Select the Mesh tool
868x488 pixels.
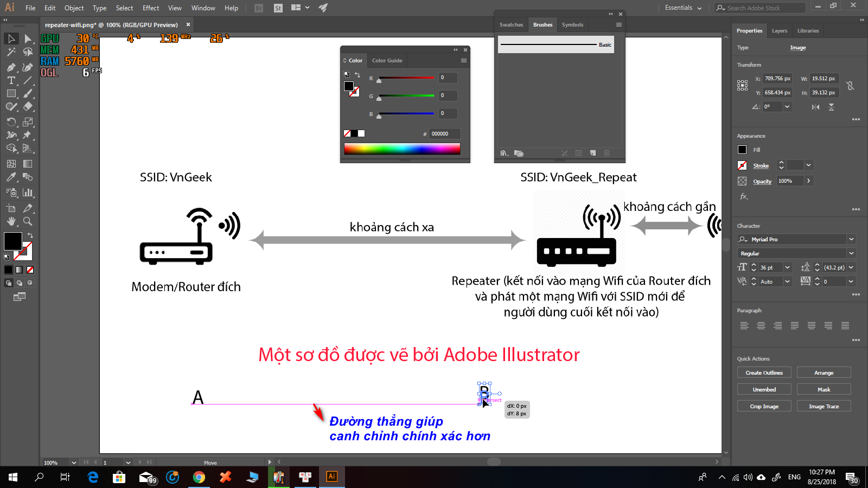[11, 164]
